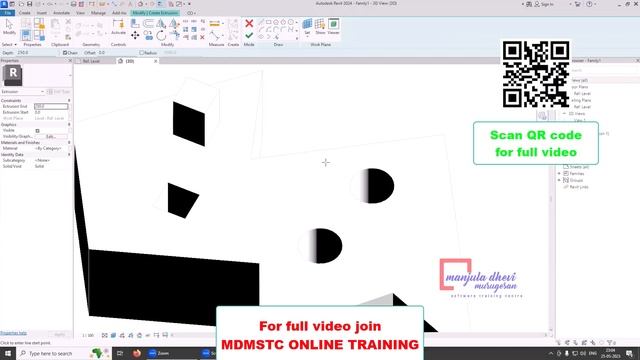Cancel edit mode with red X
Viewport: 640px width, 360px height.
(x=249, y=24)
